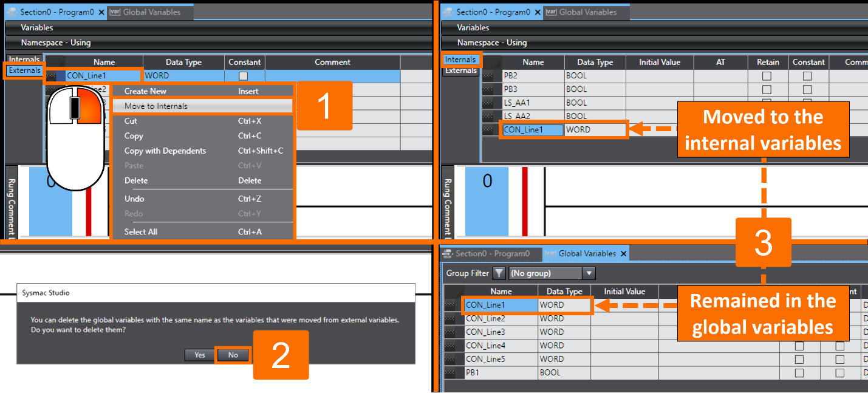Toggle the Constant checkbox for CON_Line1

[244, 75]
